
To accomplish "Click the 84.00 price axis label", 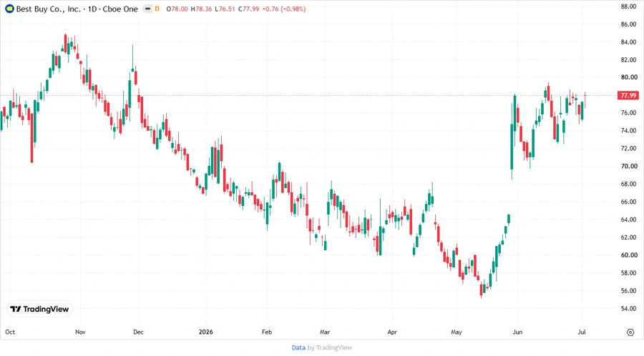I will (629, 42).
